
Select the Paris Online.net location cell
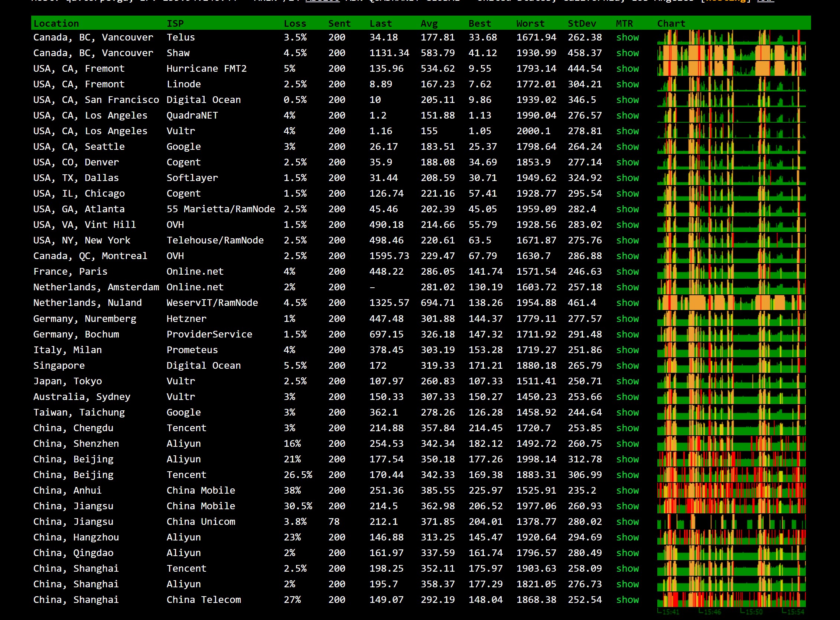pos(70,272)
